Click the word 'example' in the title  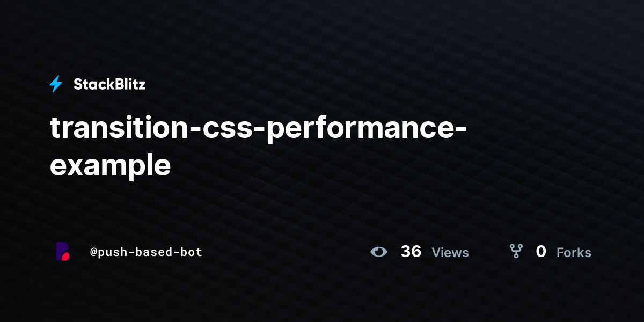coord(111,165)
